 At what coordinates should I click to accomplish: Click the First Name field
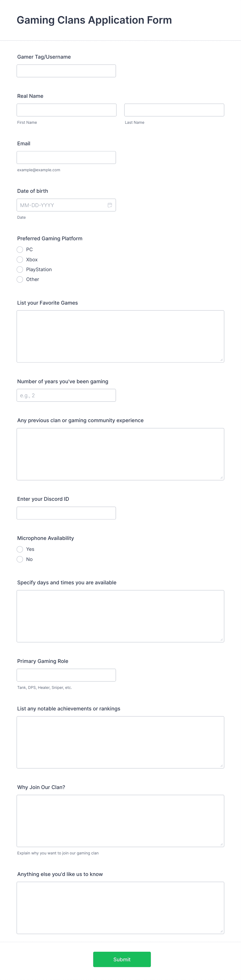66,109
